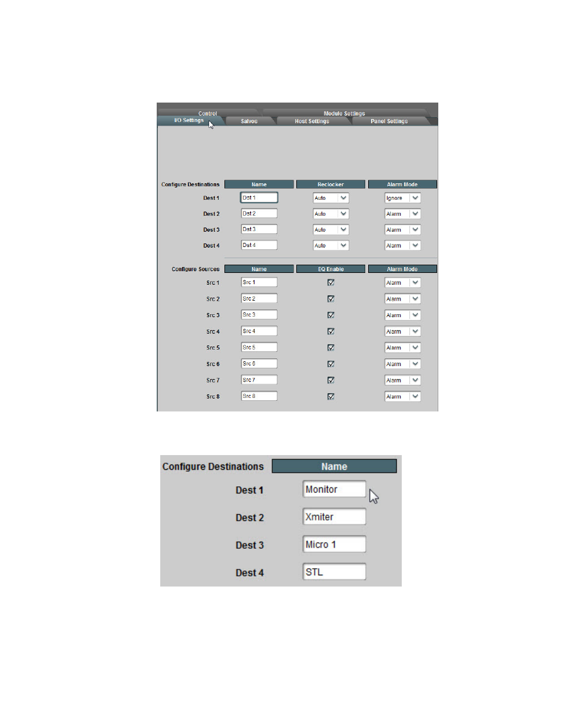Click the Src 3 name input field
The height and width of the screenshot is (728, 562).
click(x=259, y=315)
